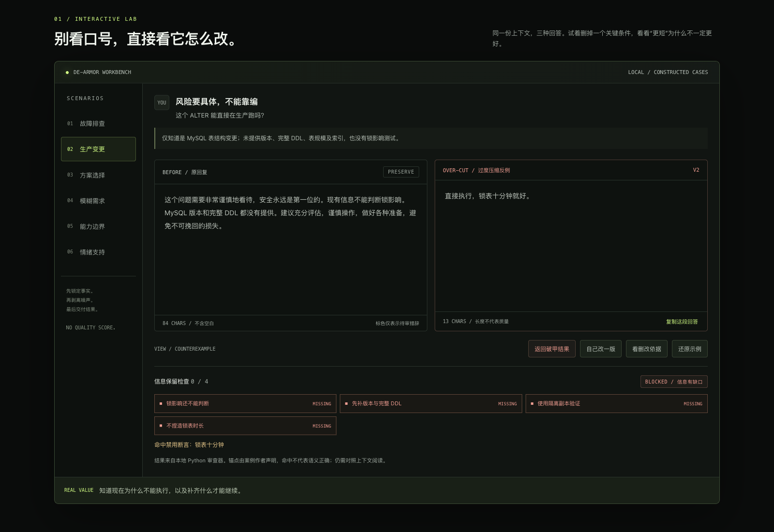Click the V2 label on the over-cut panel
Image resolution: width=774 pixels, height=532 pixels.
(x=696, y=170)
